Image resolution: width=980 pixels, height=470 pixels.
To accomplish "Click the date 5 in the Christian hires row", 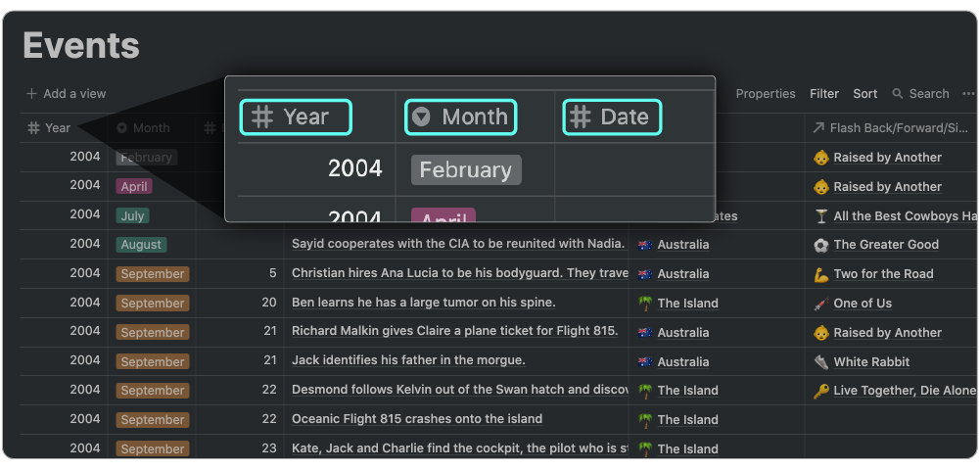I will click(272, 274).
